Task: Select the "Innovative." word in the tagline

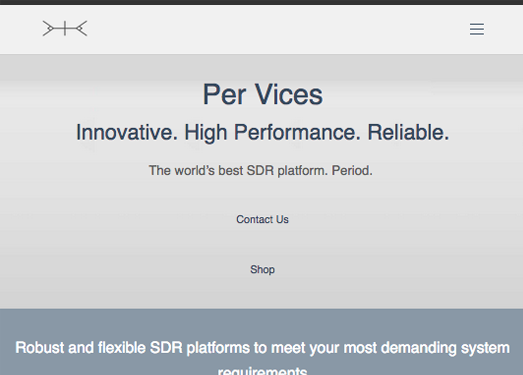Action: tap(127, 132)
